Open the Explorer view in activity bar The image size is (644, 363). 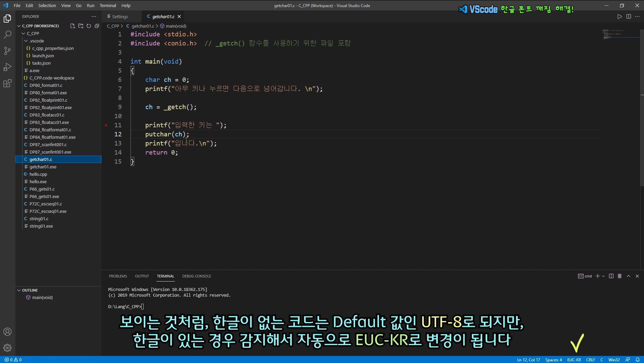(7, 19)
